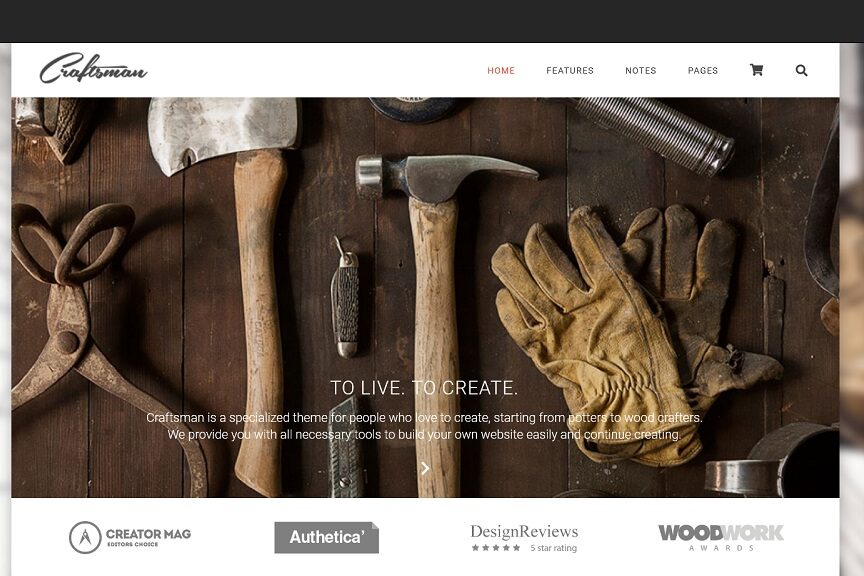The height and width of the screenshot is (576, 864).
Task: Expand the Features navigation menu
Action: point(570,71)
